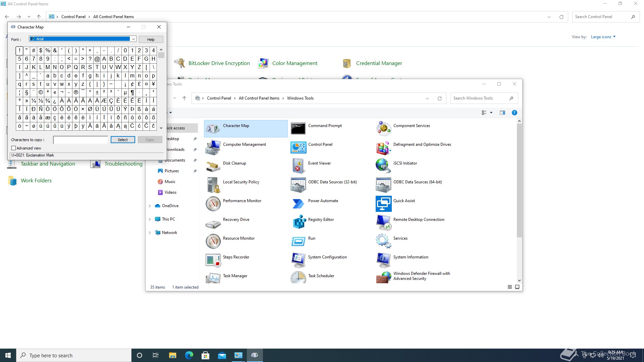Viewport: 644px width, 362px height.
Task: Open ODBC Data Sources (64-bit) icon
Action: 383,185
